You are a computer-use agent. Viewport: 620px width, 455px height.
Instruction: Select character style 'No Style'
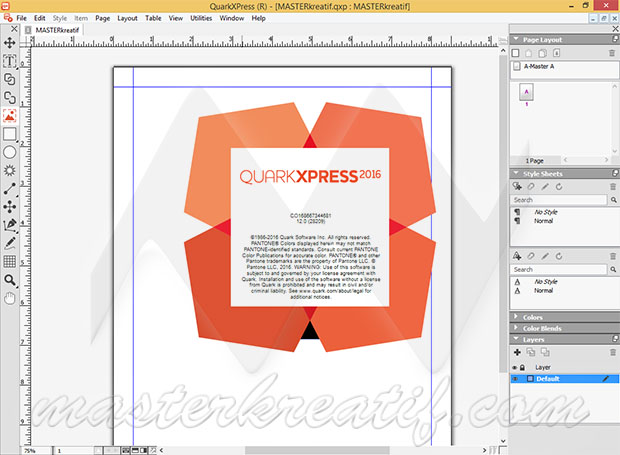(x=546, y=281)
